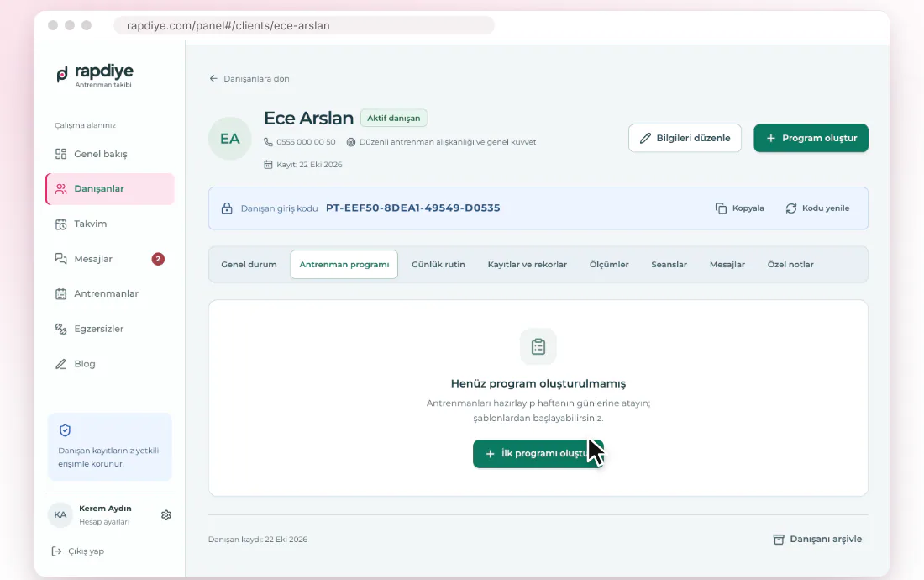Click the Hesap ayarları label

104,522
